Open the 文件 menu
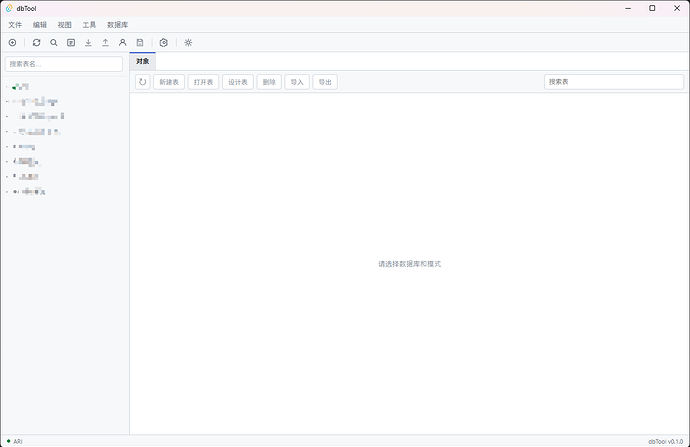Image resolution: width=690 pixels, height=447 pixels. click(15, 25)
